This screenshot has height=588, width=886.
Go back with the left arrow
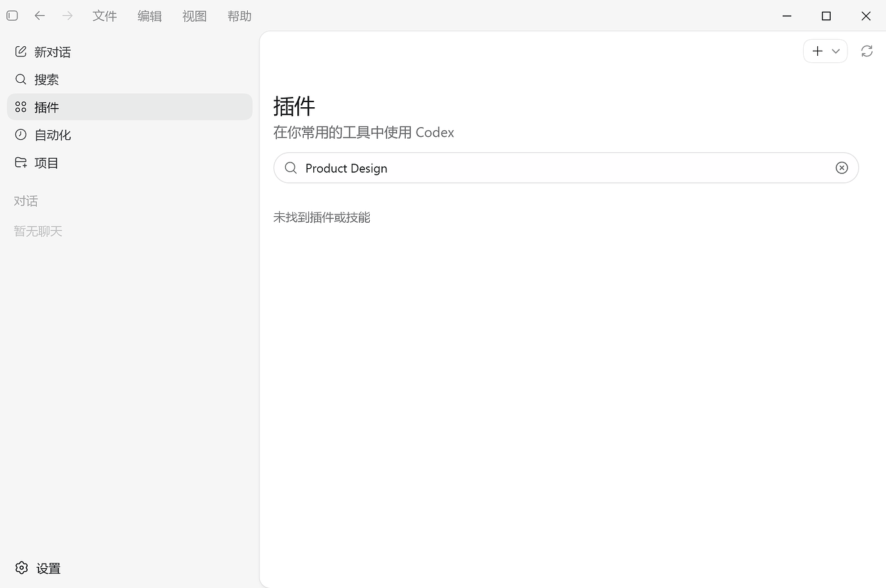coord(40,15)
